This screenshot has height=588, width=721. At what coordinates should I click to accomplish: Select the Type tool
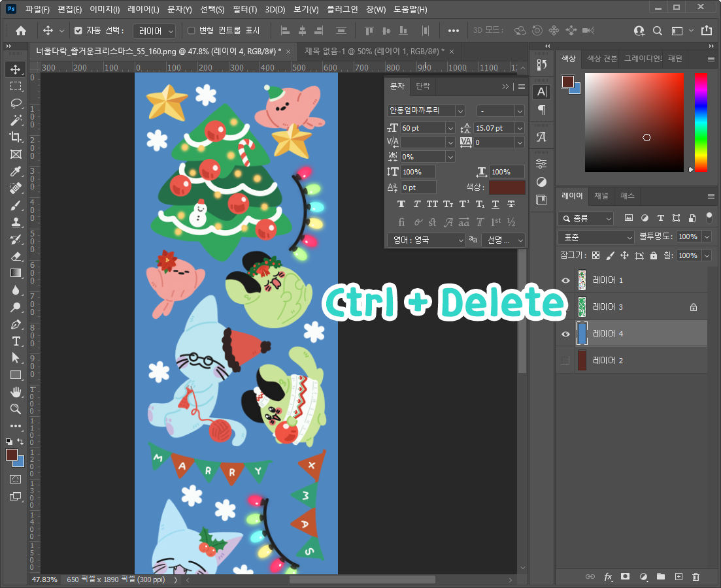point(16,341)
